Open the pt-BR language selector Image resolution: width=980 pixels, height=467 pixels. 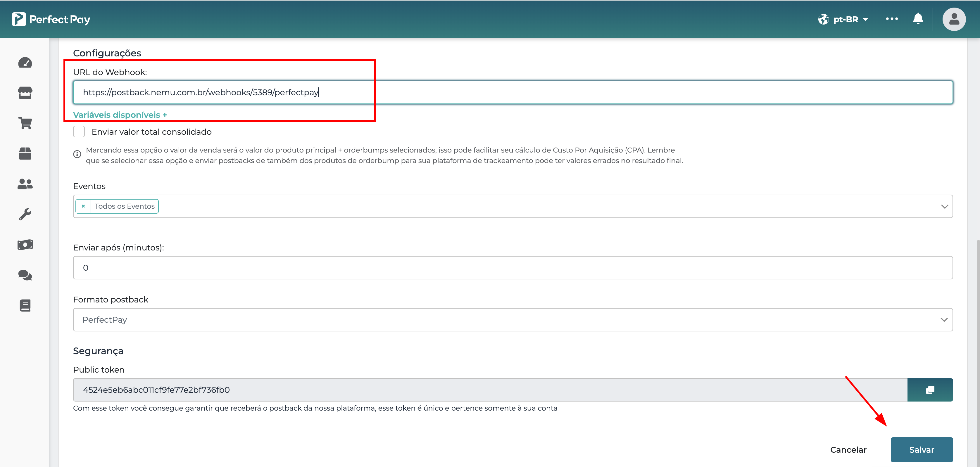(x=843, y=19)
